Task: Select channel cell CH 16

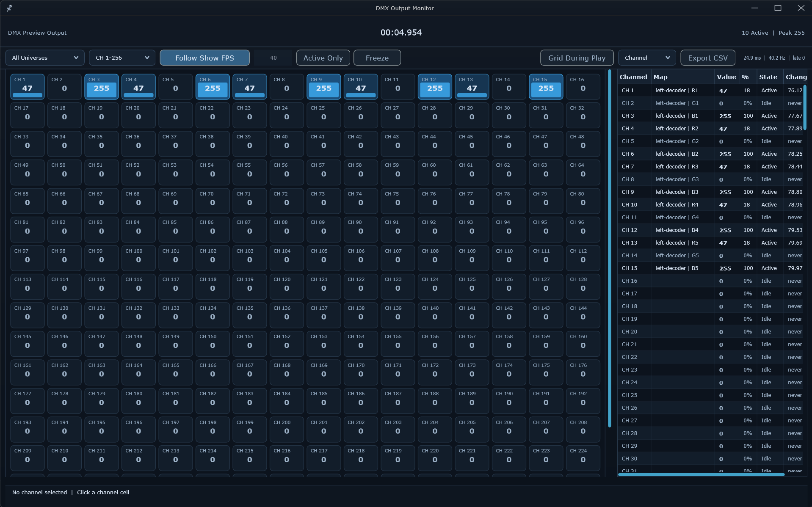Action: 583,87
